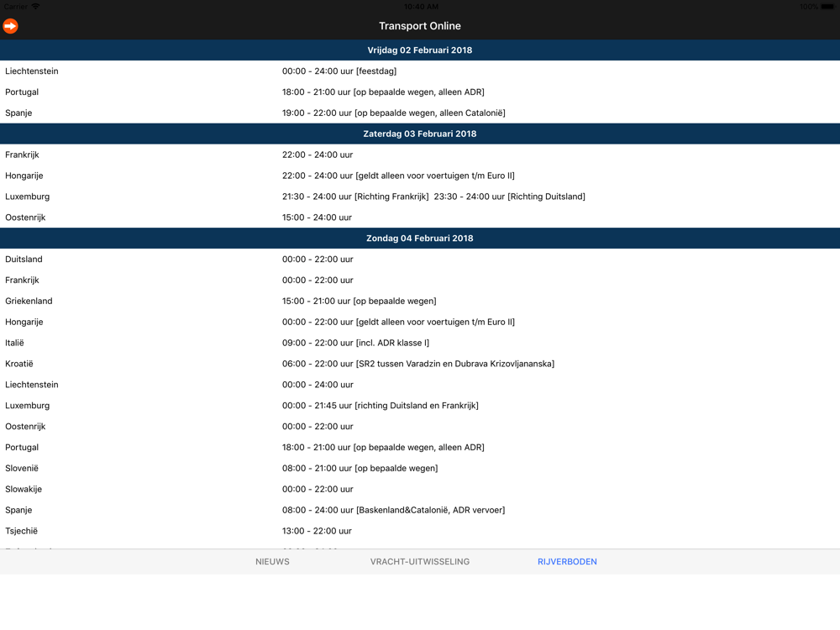Tap the Vrijdag 02 Februari 2018 header

420,50
